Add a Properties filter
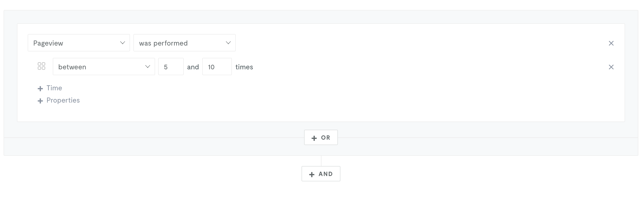 pos(59,100)
